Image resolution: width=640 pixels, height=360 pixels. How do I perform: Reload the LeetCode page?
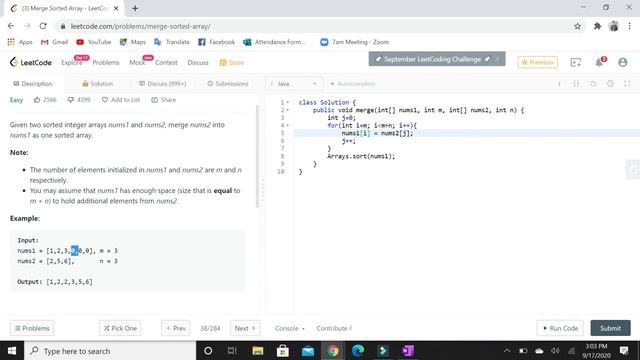(x=43, y=26)
